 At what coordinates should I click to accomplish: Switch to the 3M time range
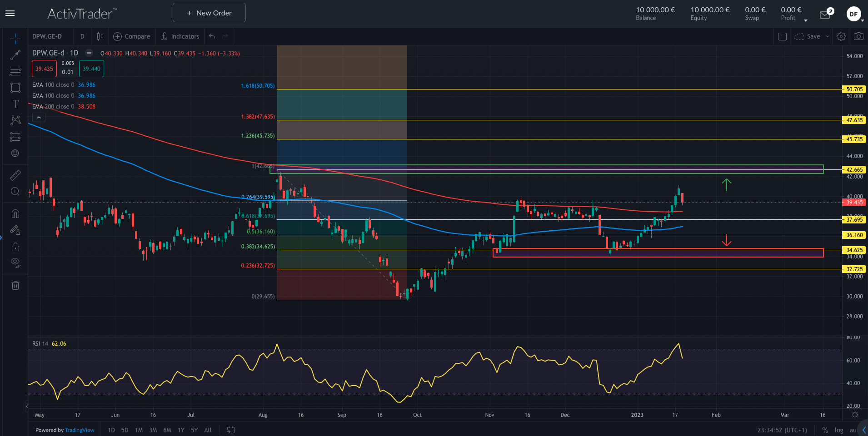click(x=153, y=430)
